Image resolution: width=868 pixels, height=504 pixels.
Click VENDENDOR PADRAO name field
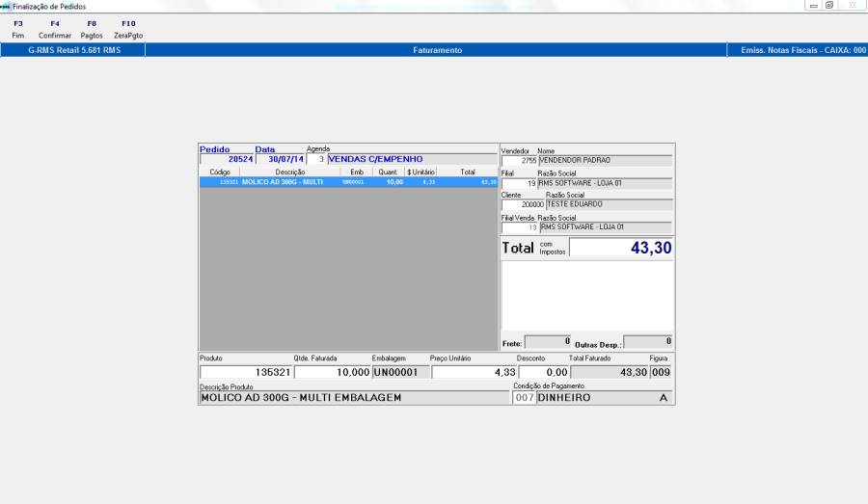point(606,160)
